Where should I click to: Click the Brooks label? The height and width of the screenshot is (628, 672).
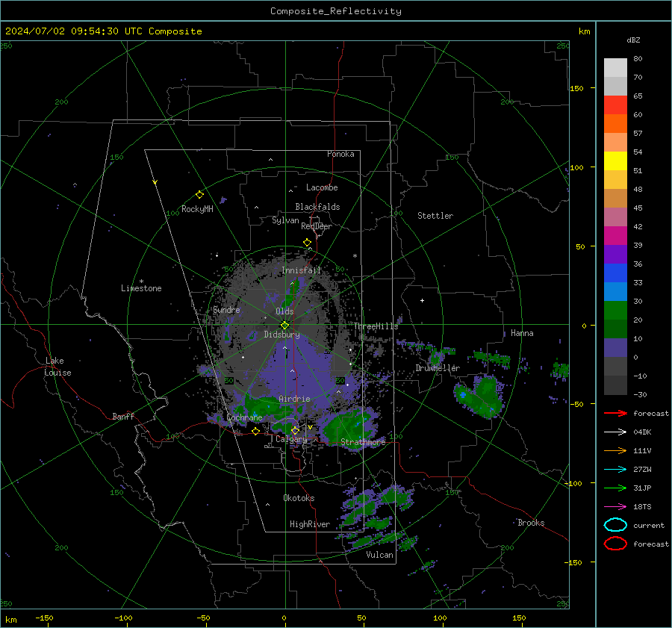531,523
